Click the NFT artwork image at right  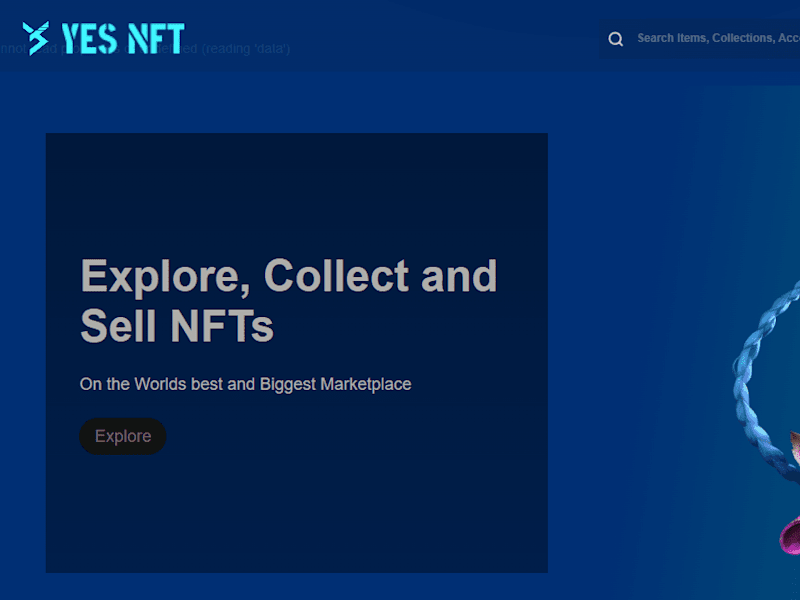click(765, 418)
